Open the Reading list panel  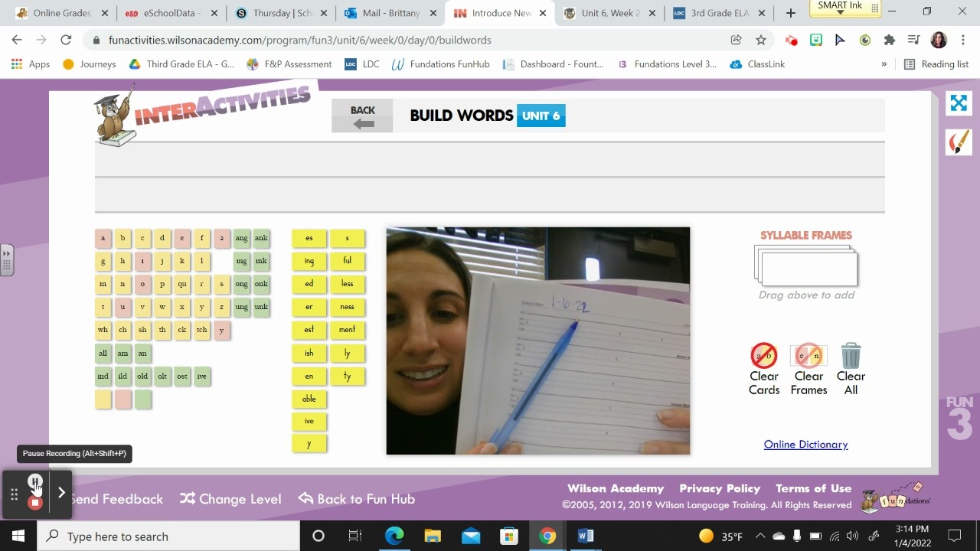(936, 64)
